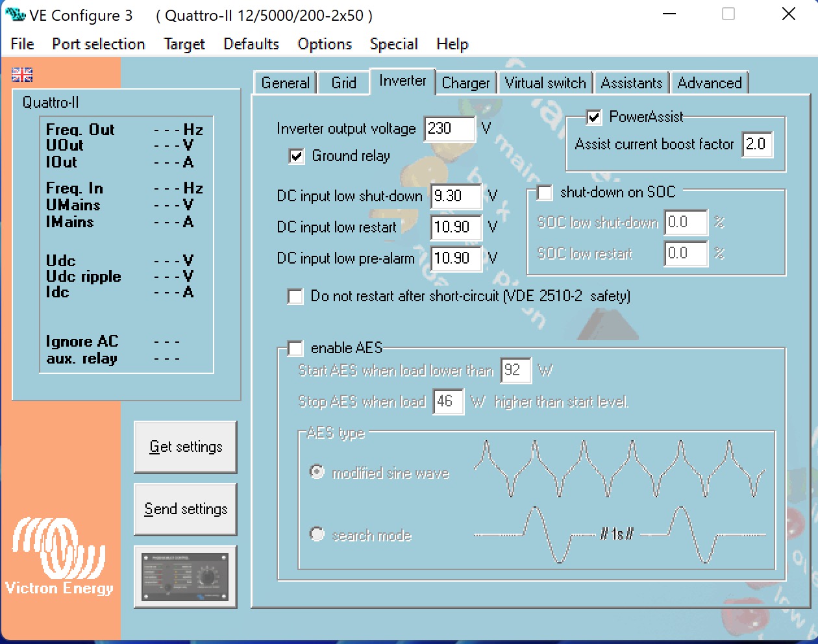This screenshot has width=818, height=644.
Task: Click the Multi Control panel image button
Action: click(x=185, y=576)
